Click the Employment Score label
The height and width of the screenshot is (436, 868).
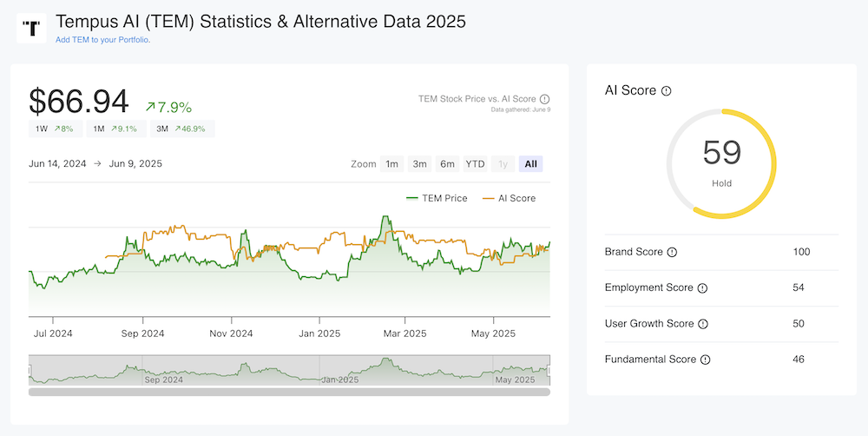(x=648, y=288)
